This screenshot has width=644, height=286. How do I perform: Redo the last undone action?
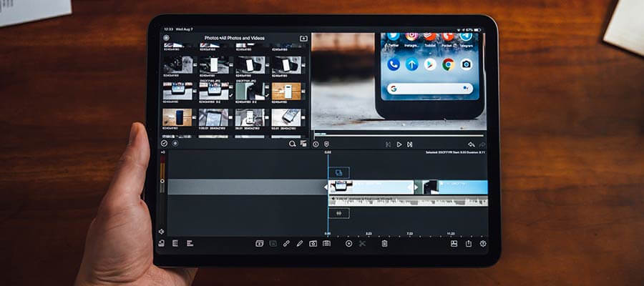482,144
